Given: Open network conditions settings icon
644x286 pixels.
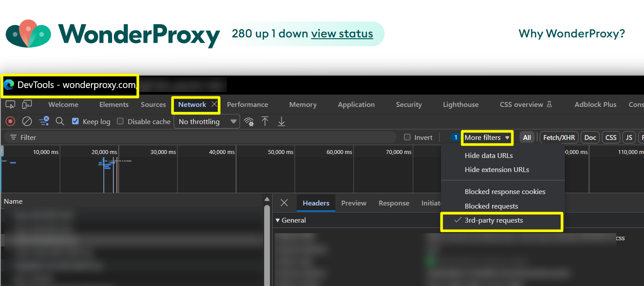Looking at the screenshot, I should pyautogui.click(x=249, y=122).
